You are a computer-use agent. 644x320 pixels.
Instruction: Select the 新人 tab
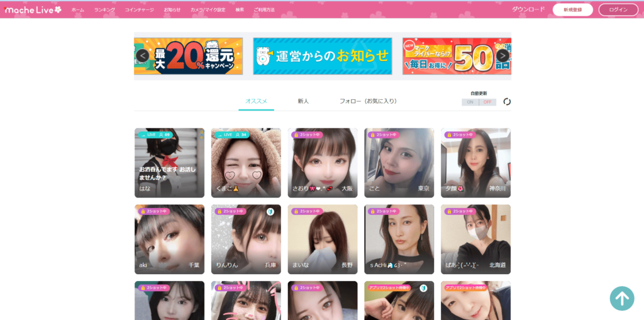(303, 101)
